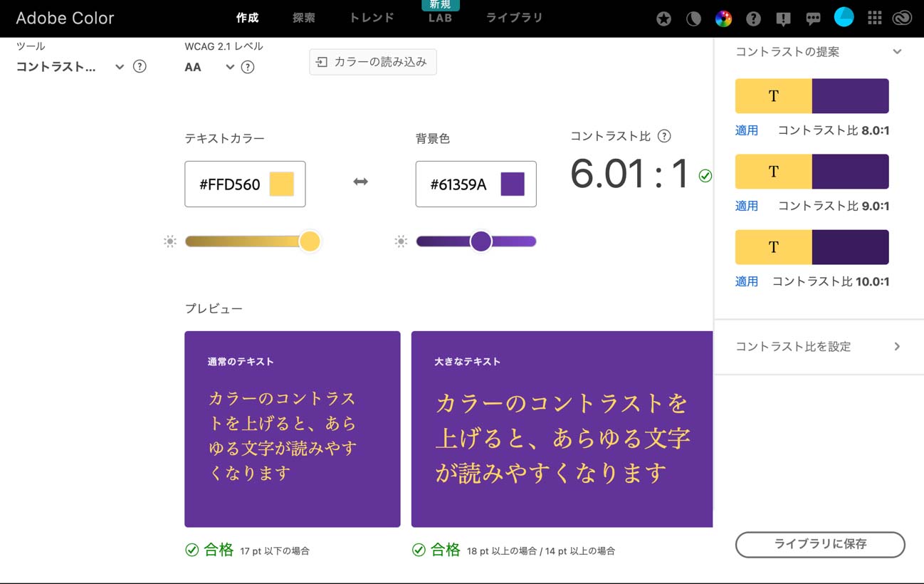This screenshot has height=584, width=924.
Task: Open the blue user profile avatar
Action: click(844, 17)
